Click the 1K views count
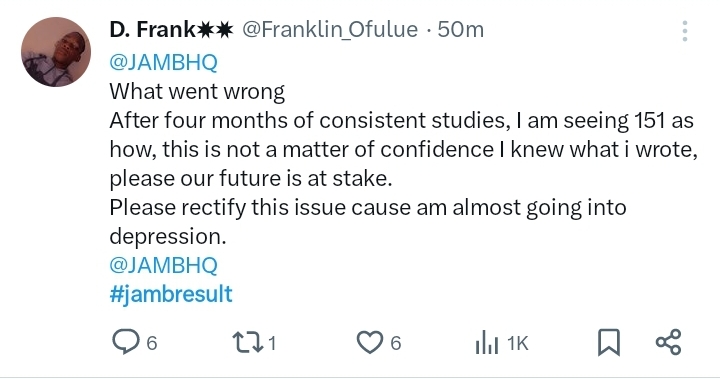This screenshot has width=720, height=379. (x=518, y=344)
